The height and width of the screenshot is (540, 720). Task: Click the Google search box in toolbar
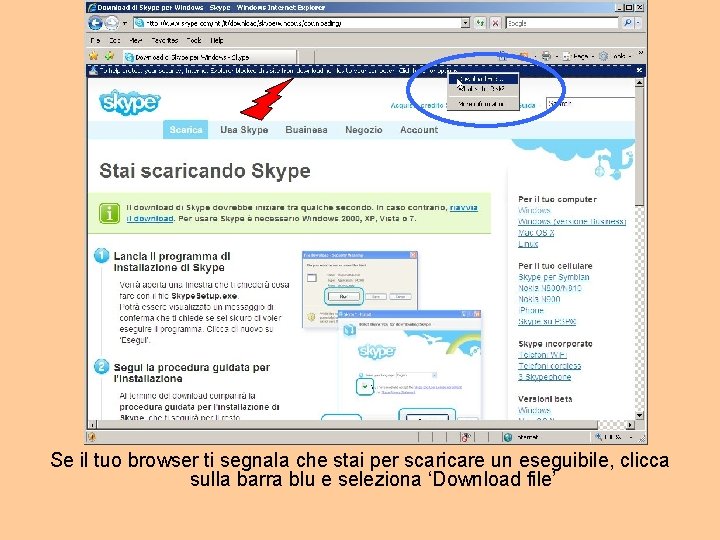(x=562, y=23)
